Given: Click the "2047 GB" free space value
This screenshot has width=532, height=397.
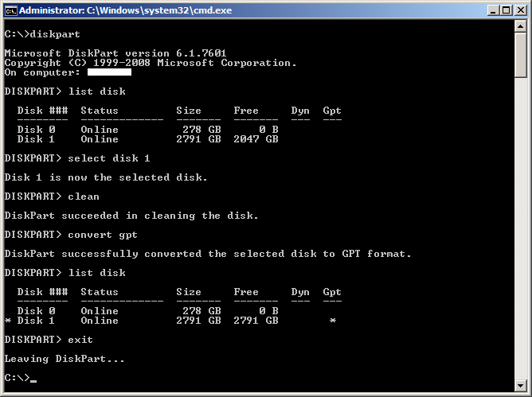Looking at the screenshot, I should (256, 139).
